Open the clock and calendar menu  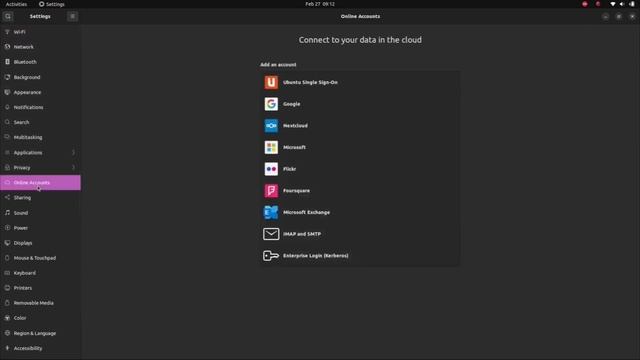320,4
